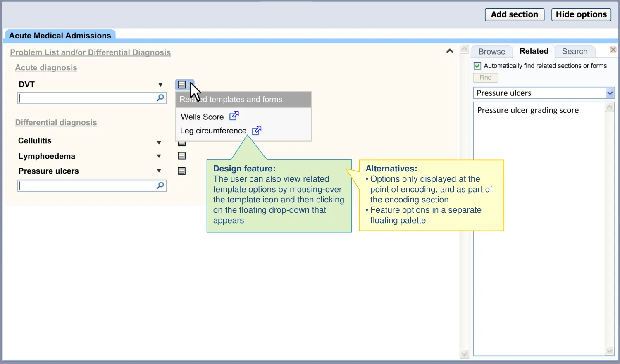Click search magnifier in Acute diagnosis field

(160, 98)
